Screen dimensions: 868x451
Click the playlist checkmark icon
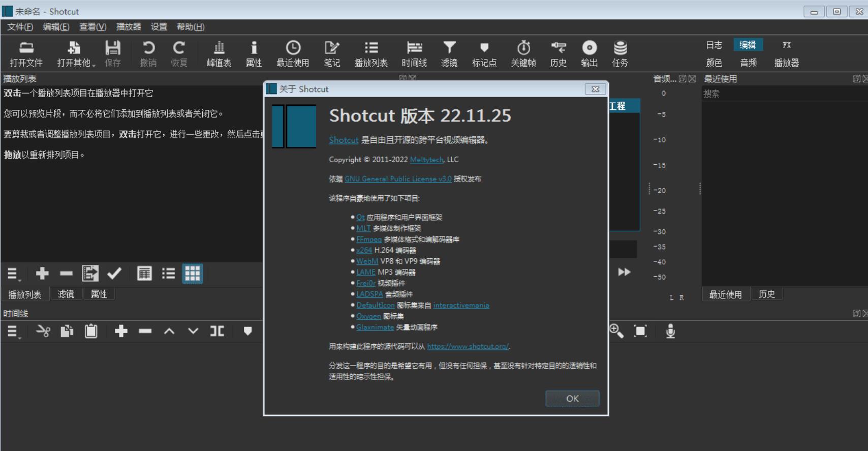point(114,274)
